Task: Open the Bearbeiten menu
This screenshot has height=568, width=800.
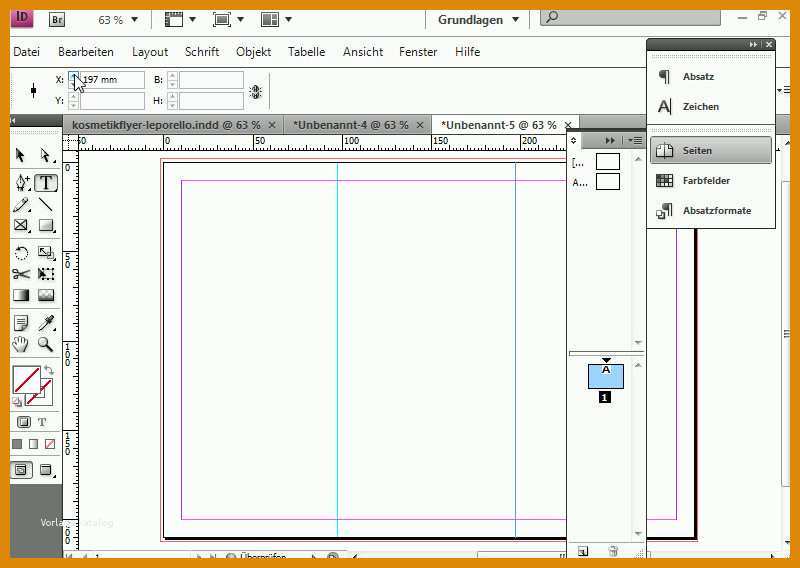Action: coord(86,52)
